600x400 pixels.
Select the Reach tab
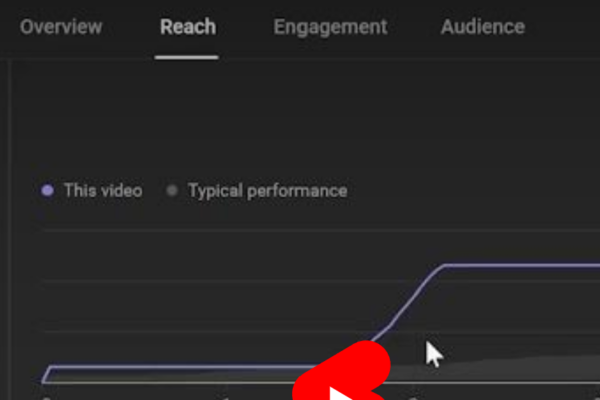tap(188, 27)
